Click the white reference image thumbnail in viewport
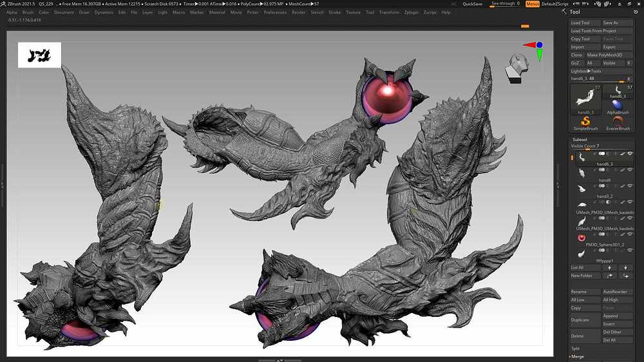The width and height of the screenshot is (644, 362). click(39, 55)
